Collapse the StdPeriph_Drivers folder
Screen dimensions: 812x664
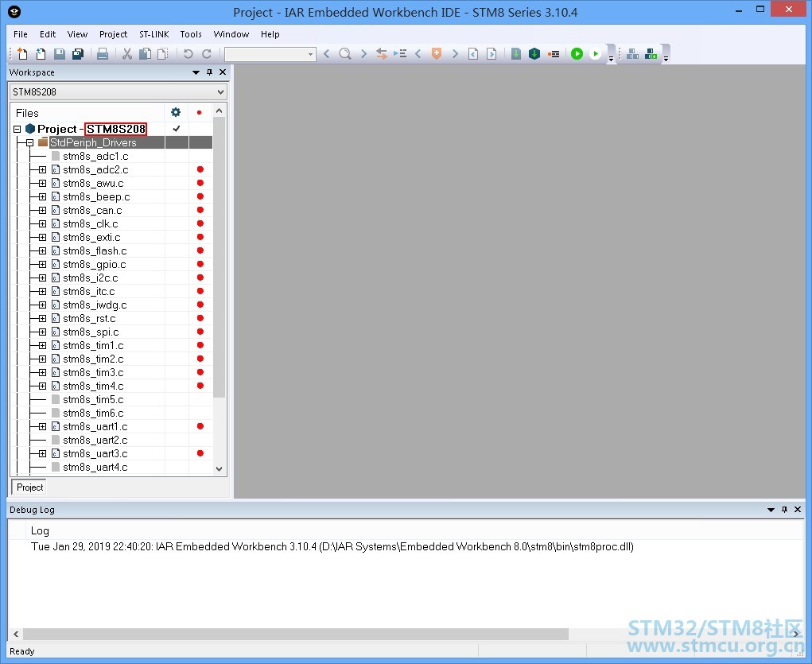click(29, 142)
